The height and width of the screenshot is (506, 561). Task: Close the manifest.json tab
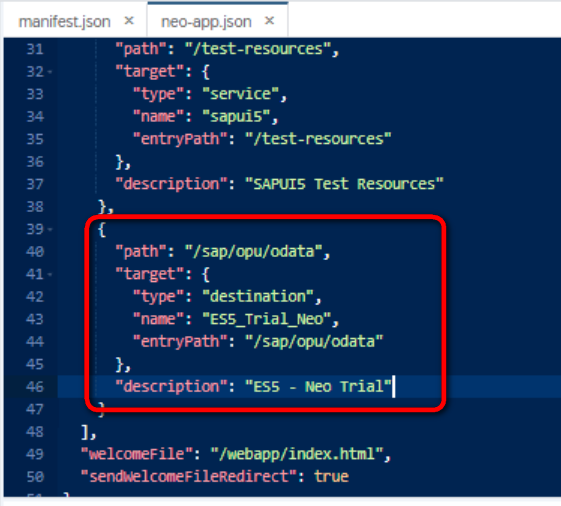pyautogui.click(x=129, y=21)
